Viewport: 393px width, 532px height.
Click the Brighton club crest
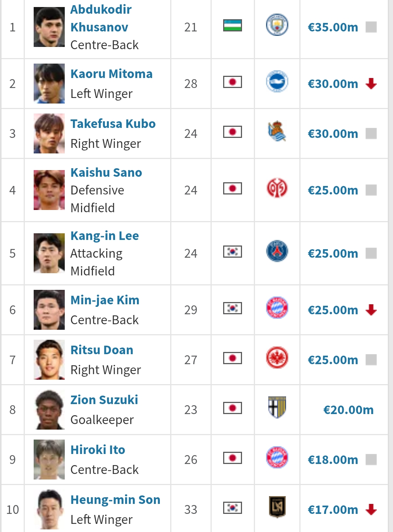(277, 82)
